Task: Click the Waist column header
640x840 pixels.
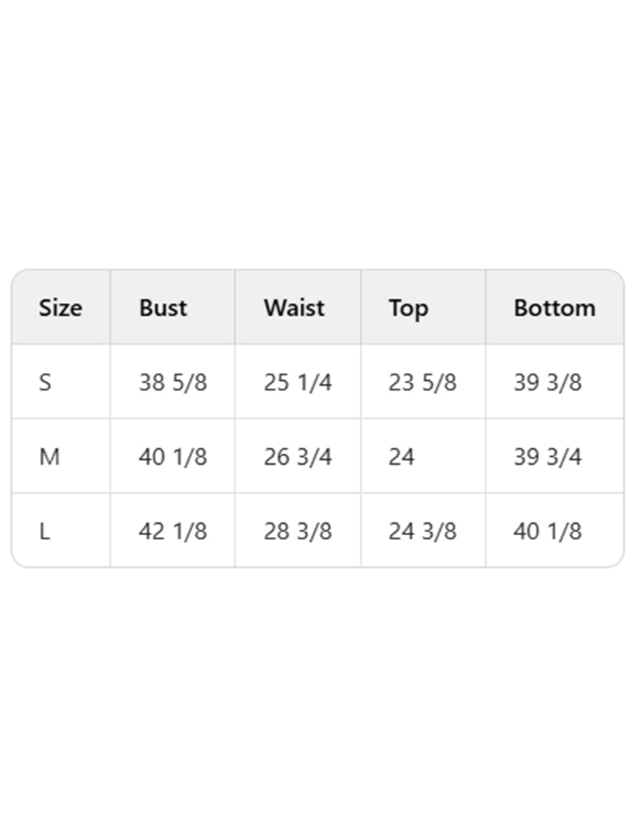Action: [294, 308]
